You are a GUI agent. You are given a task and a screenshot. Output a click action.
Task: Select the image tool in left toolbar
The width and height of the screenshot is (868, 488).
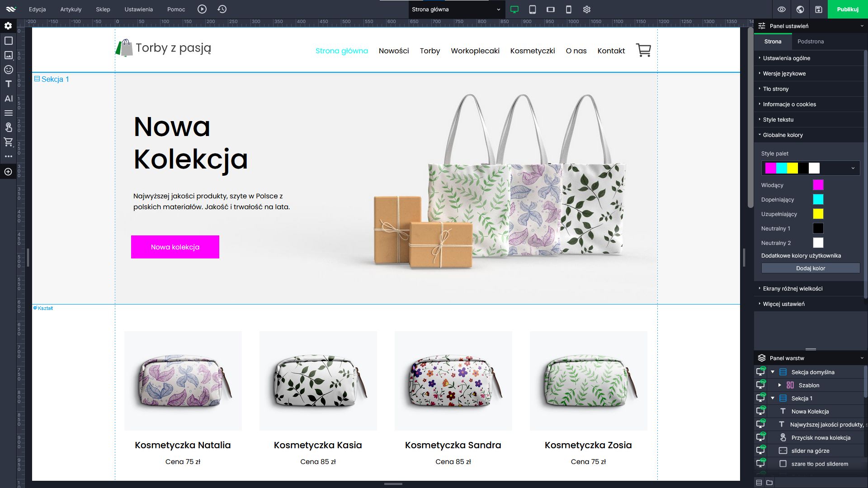(x=8, y=55)
